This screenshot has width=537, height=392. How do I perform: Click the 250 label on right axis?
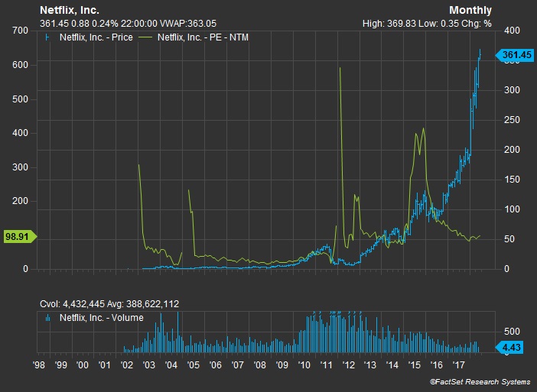[512, 120]
